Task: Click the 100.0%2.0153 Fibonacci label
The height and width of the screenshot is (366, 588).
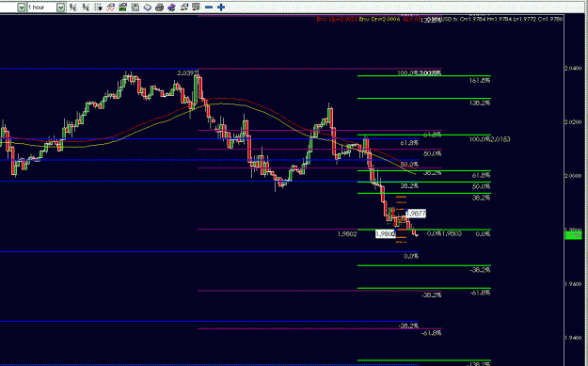Action: 489,139
